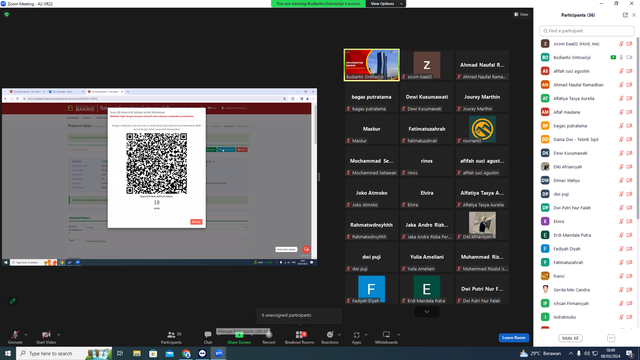Select the zoom baa02 video tile

point(427,65)
